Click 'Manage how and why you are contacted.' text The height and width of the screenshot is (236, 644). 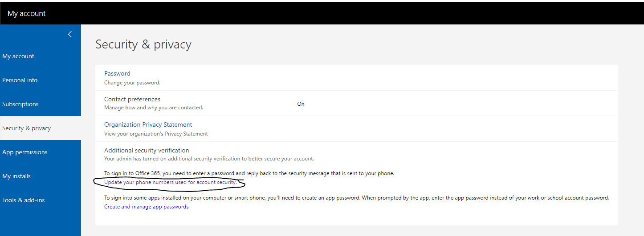(x=154, y=108)
